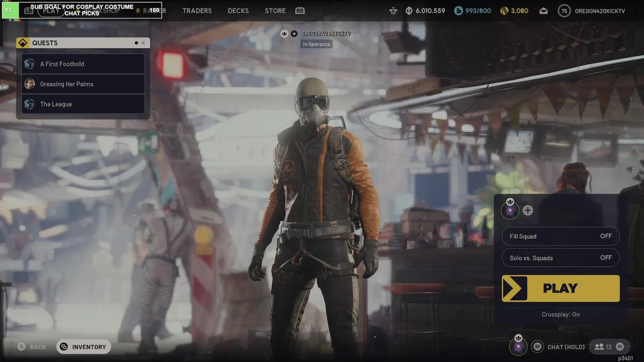Open the OREGON420KICKTV profile name in top bar

[600, 11]
